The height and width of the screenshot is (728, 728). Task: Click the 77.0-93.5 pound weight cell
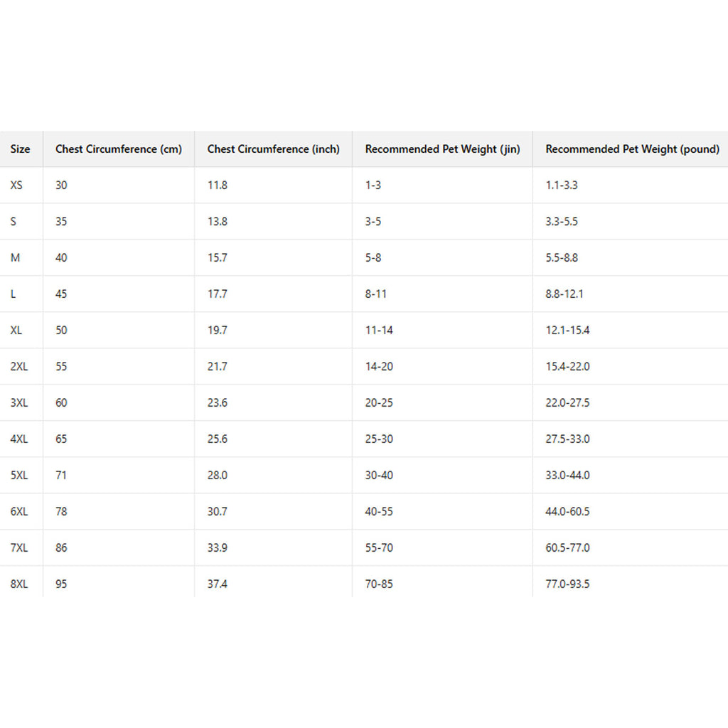click(567, 584)
